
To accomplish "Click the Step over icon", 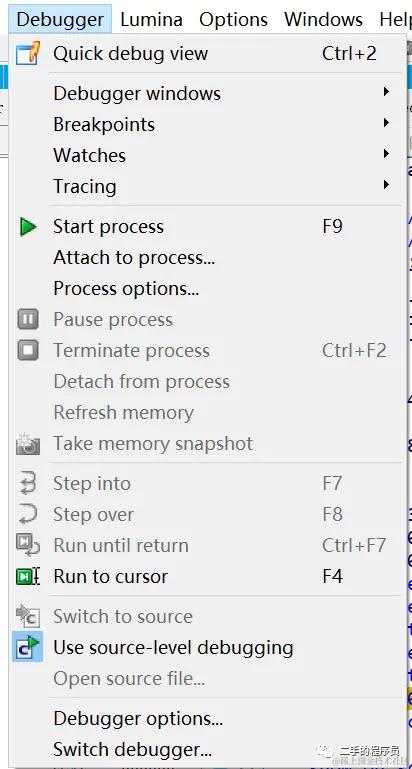I will 28,514.
